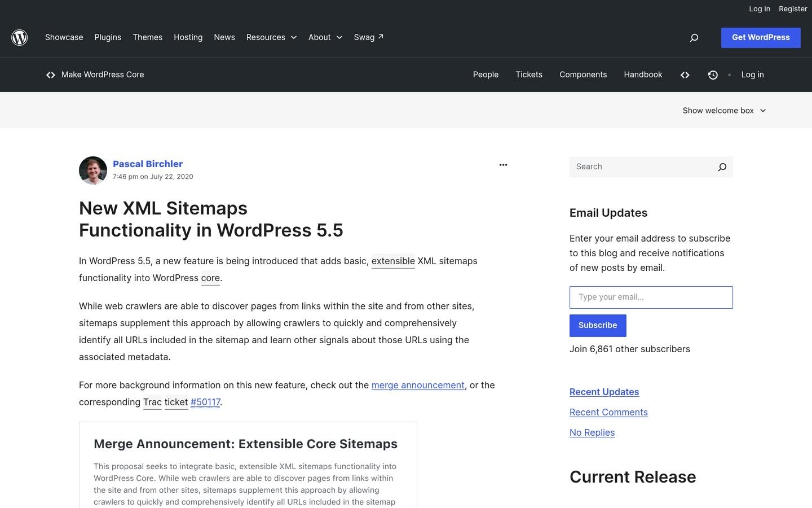The height and width of the screenshot is (508, 812).
Task: Click the post title heading
Action: pyautogui.click(x=211, y=219)
